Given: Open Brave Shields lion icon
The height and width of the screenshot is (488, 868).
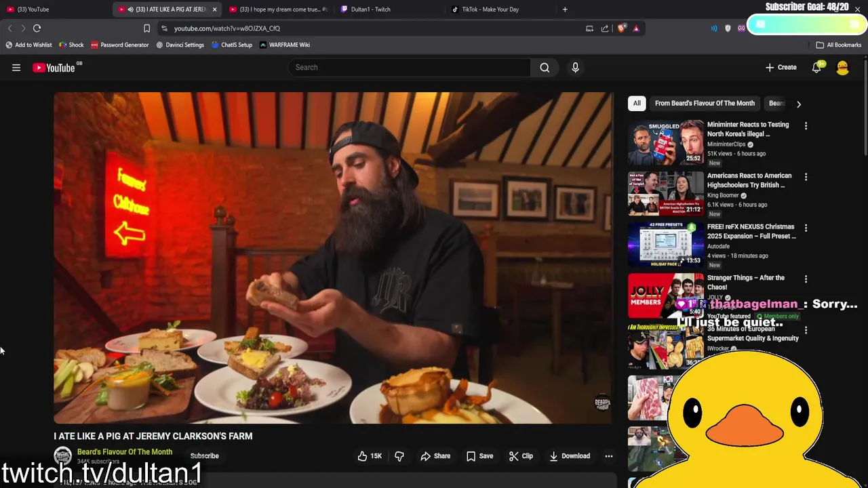Looking at the screenshot, I should [x=621, y=28].
